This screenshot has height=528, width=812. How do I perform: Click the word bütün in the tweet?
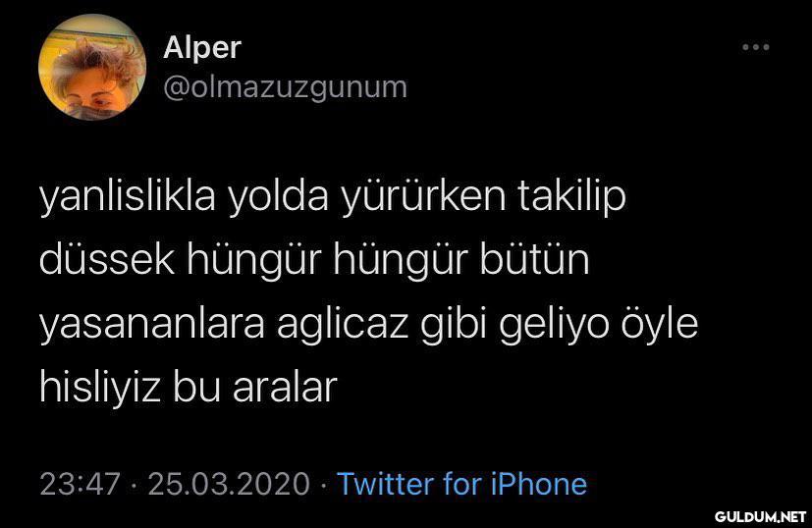(534, 260)
